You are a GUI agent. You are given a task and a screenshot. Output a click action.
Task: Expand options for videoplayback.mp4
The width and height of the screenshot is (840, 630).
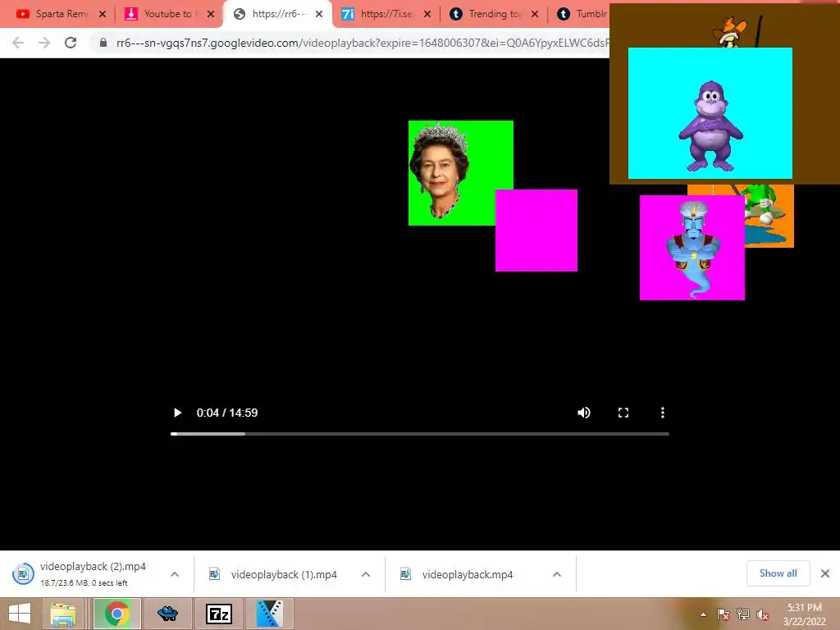coord(557,574)
